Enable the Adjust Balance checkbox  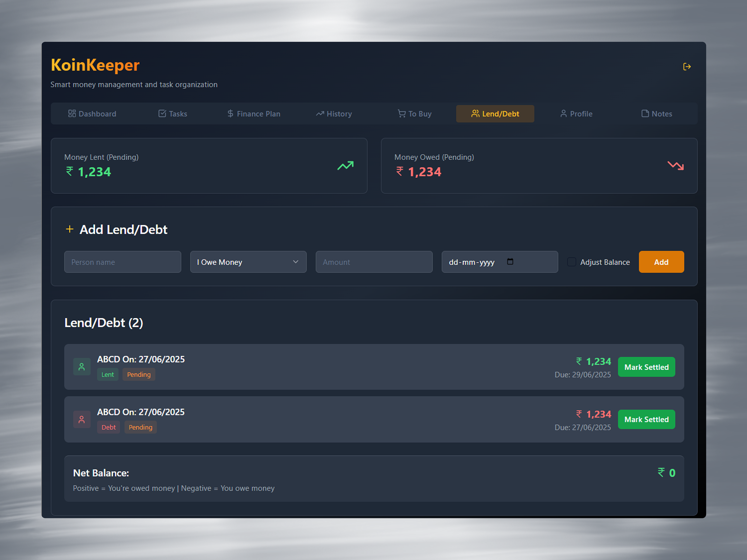tap(571, 262)
